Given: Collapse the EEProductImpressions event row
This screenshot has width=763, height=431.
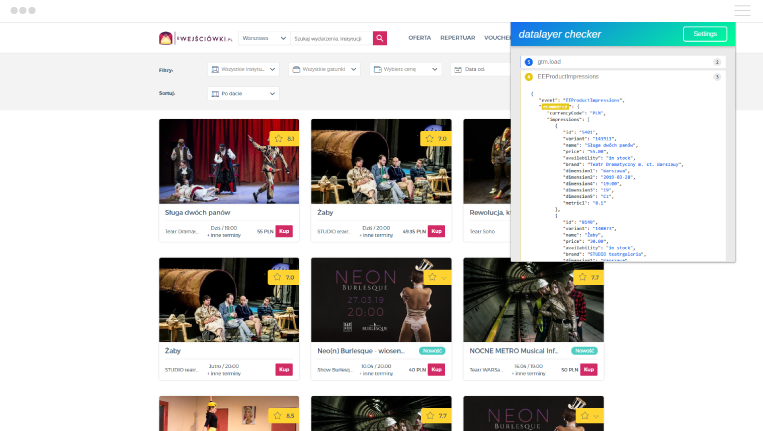Looking at the screenshot, I should coord(623,77).
